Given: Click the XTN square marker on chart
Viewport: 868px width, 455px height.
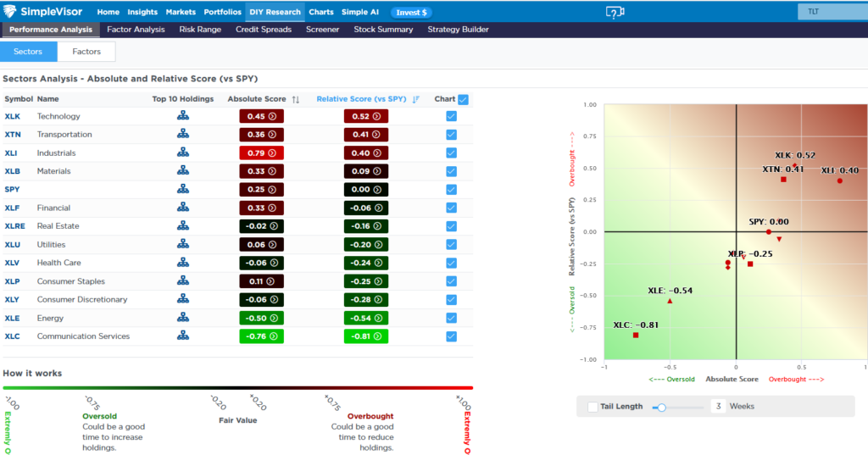Looking at the screenshot, I should [x=783, y=180].
